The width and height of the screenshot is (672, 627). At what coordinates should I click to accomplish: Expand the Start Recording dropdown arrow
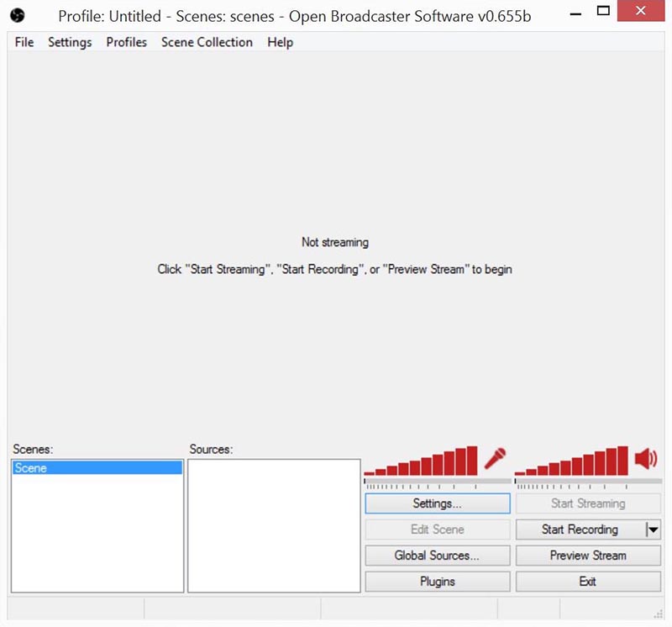653,530
